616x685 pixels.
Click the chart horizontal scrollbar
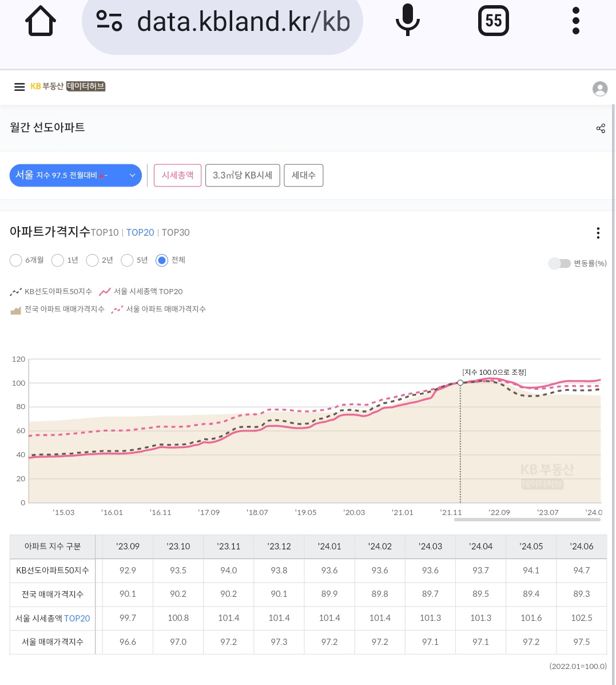point(527,520)
